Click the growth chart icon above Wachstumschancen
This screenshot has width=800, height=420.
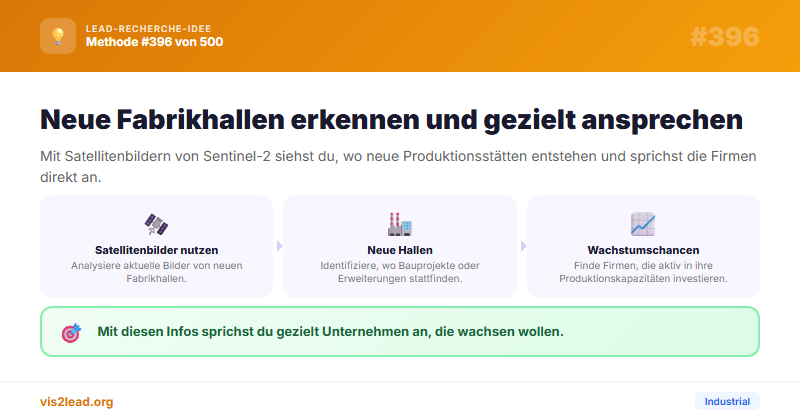[x=643, y=224]
